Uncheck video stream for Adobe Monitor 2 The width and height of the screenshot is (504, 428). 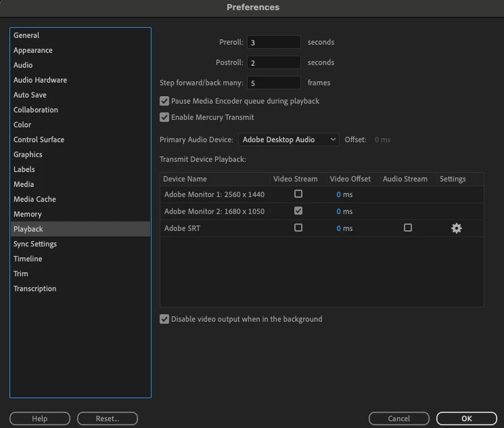point(298,211)
